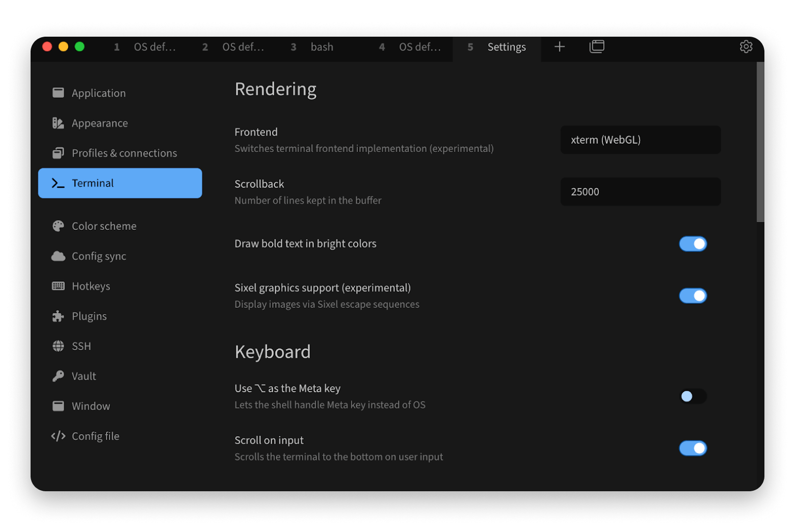Click the Plugins puzzle piece icon
795x532 pixels.
(58, 316)
